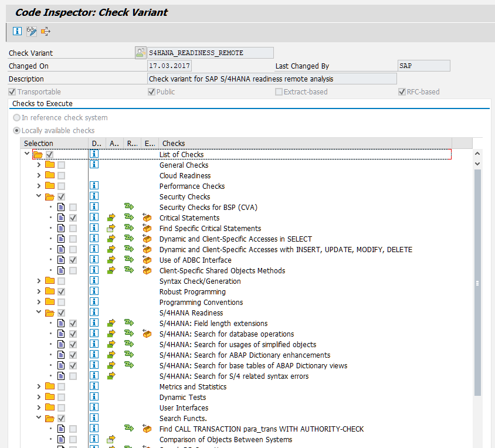This screenshot has height=448, width=495.
Task: Select the 'In reference check system' radio button
Action: coord(17,118)
